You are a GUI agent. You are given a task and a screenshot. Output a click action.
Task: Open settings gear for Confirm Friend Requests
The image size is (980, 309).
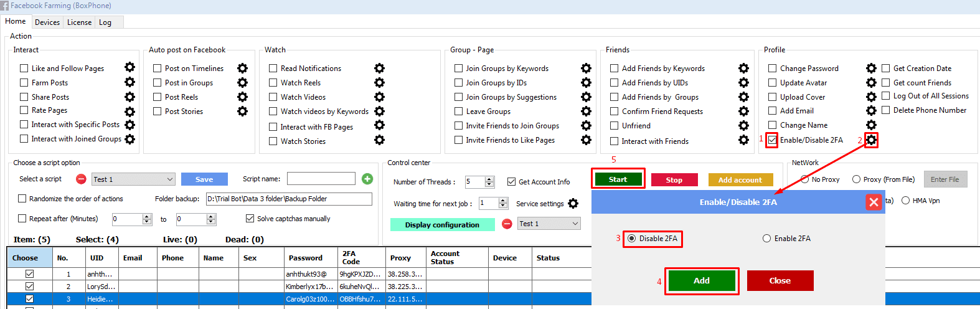pos(743,111)
